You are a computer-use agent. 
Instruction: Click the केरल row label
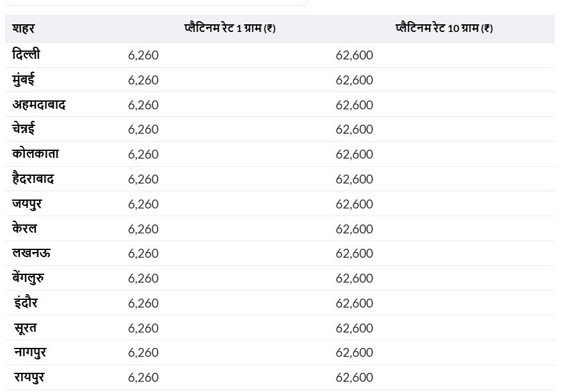[x=24, y=229]
